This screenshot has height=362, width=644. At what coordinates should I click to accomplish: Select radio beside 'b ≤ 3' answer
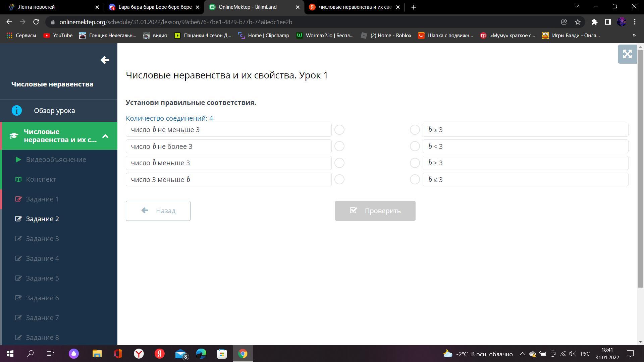[x=415, y=180]
